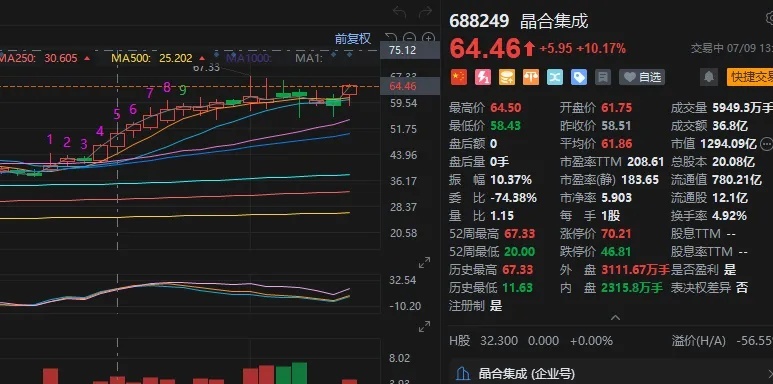Click the large current price 64.46
Screen dimensions: 773x384
[x=485, y=49]
